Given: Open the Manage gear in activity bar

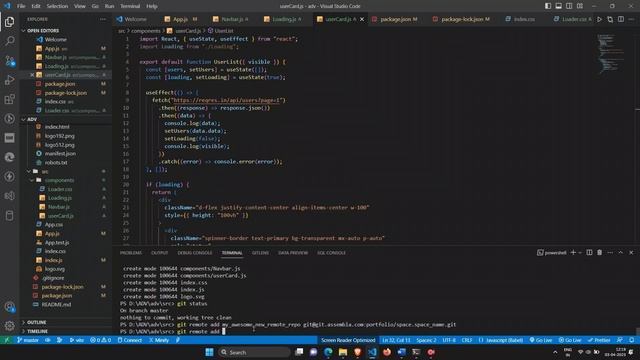Looking at the screenshot, I should pos(9,326).
